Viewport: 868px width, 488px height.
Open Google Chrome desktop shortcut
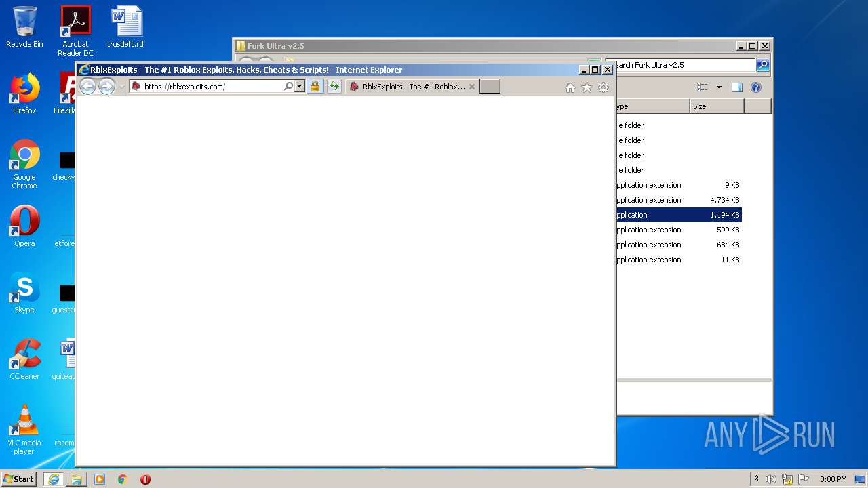point(24,164)
